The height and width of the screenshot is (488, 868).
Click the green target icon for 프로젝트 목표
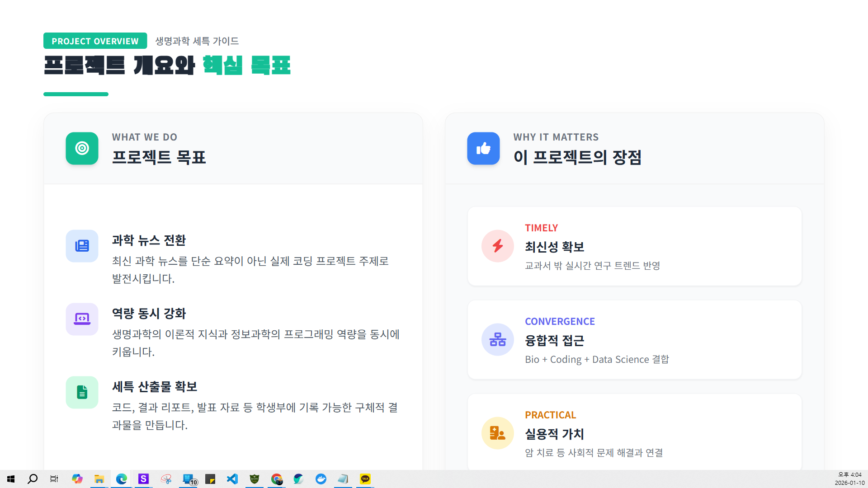(x=82, y=148)
